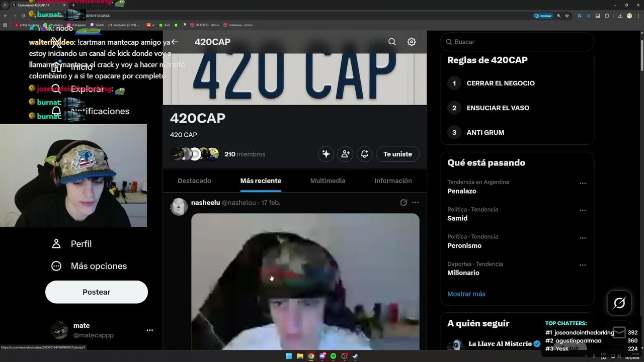Click the Te uniste membership button
This screenshot has height=362, width=644.
click(x=397, y=154)
